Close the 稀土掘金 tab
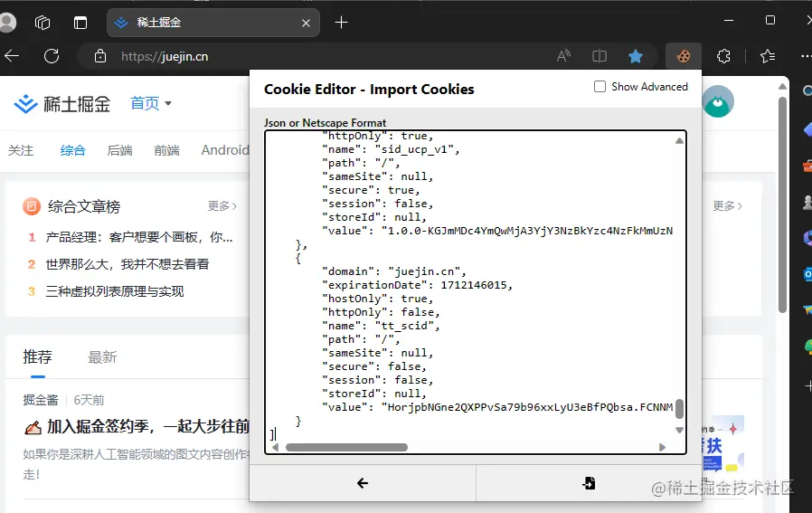Screen dimensions: 812x513 (x=306, y=23)
